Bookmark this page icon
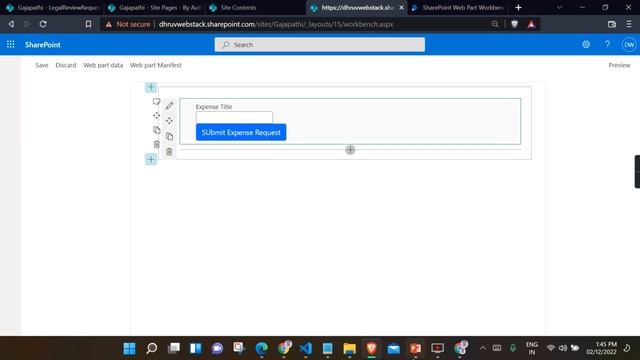Viewport: 640px width, 360px height. click(x=88, y=24)
